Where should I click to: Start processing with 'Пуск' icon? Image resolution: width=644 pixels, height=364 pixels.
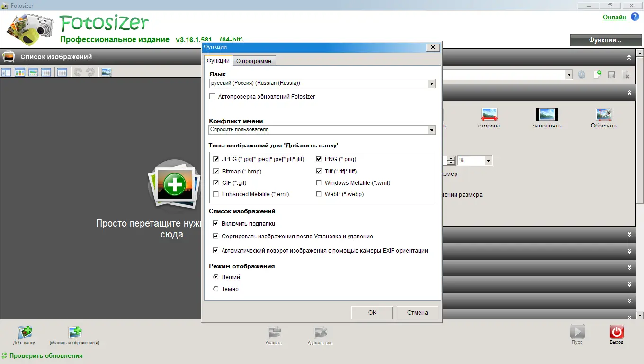click(577, 334)
